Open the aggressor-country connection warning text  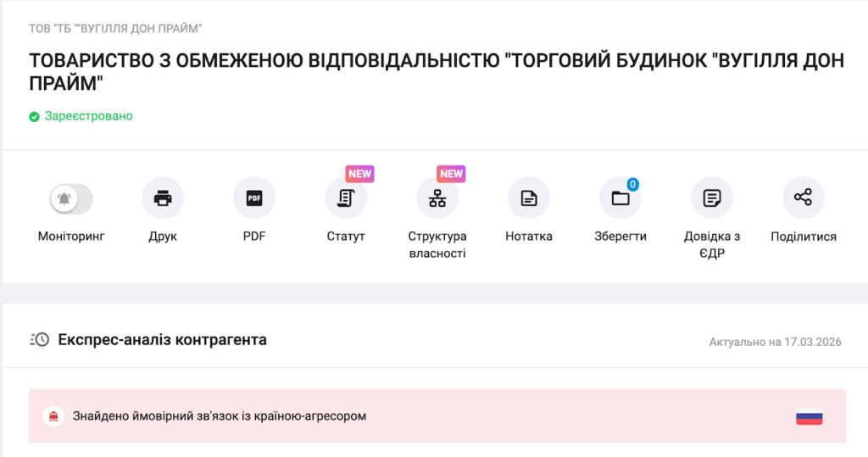tap(219, 416)
